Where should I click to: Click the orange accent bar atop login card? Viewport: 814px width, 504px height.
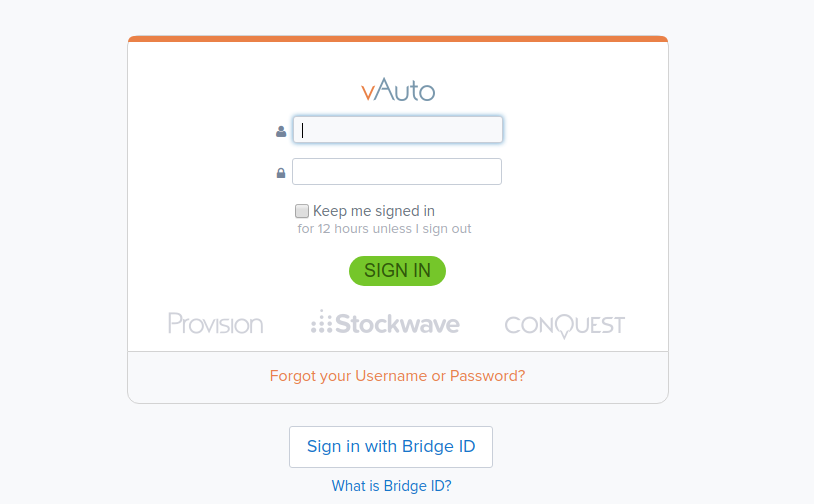398,39
